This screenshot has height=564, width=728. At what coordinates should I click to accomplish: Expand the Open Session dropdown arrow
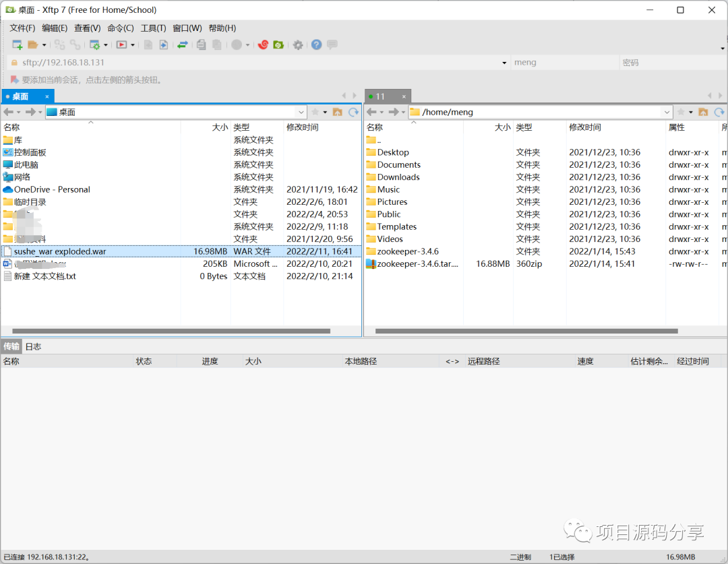(x=44, y=45)
